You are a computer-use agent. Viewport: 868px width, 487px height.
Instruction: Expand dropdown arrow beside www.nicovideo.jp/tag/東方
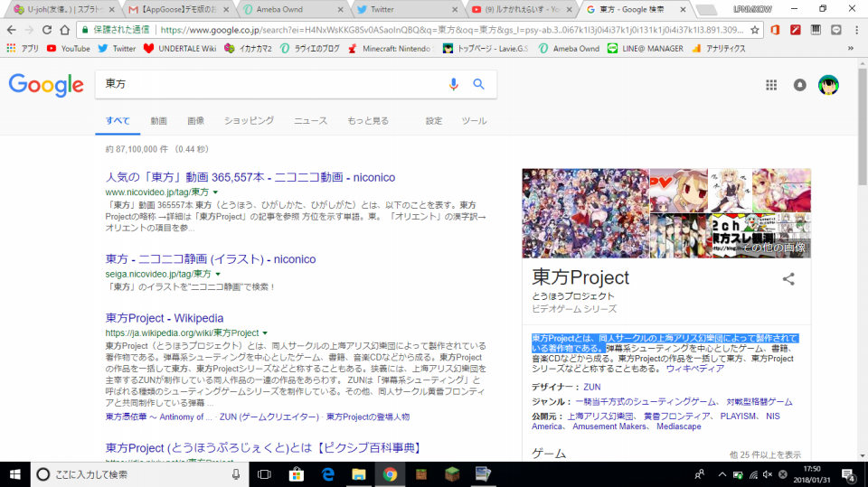(x=216, y=192)
